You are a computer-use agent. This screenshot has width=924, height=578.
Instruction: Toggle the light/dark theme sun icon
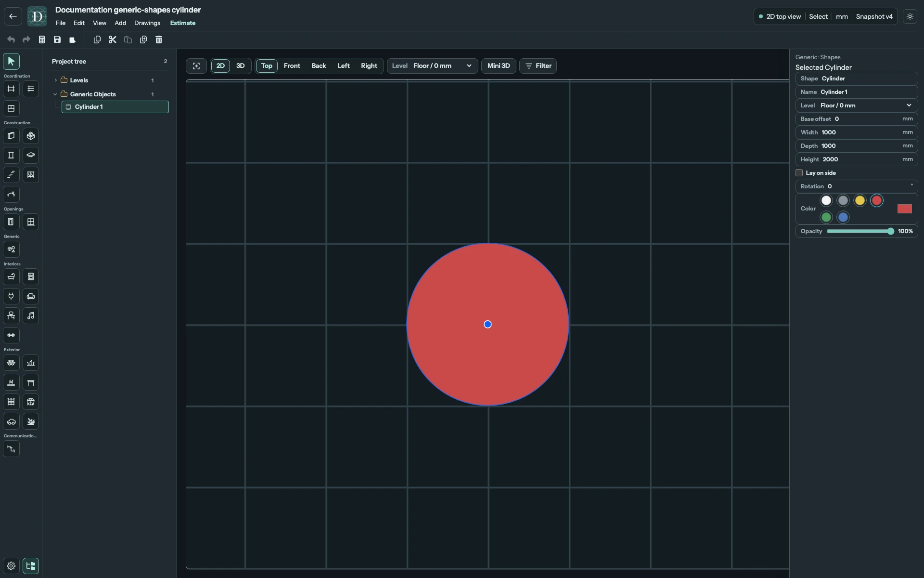(910, 16)
